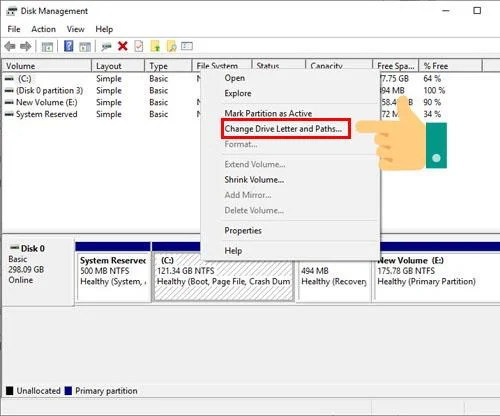The width and height of the screenshot is (500, 416).
Task: Toggle the show/hide action pane icon
Action: [85, 46]
